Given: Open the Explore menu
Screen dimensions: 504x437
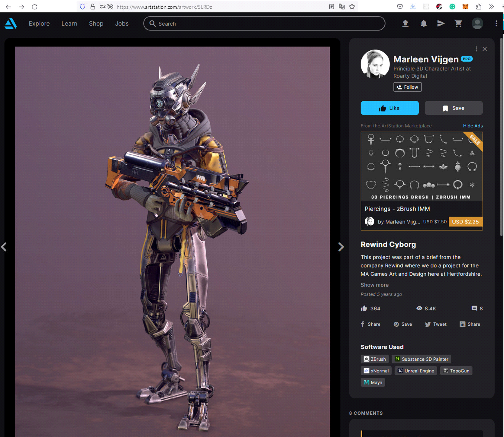Looking at the screenshot, I should click(x=39, y=24).
